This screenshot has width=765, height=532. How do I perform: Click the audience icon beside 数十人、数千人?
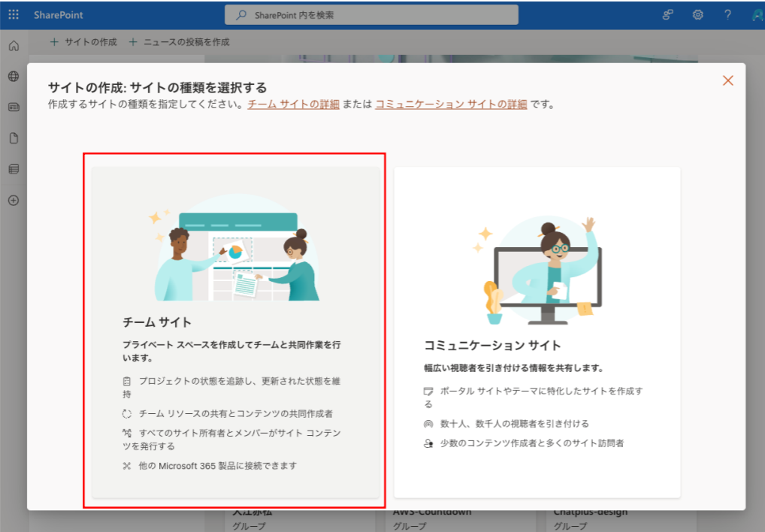[x=428, y=424]
